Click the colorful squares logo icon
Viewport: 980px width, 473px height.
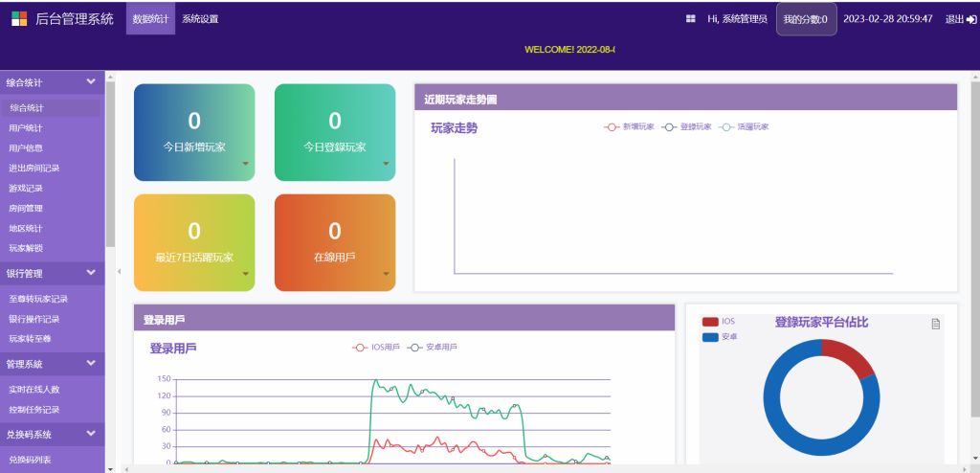pos(19,19)
